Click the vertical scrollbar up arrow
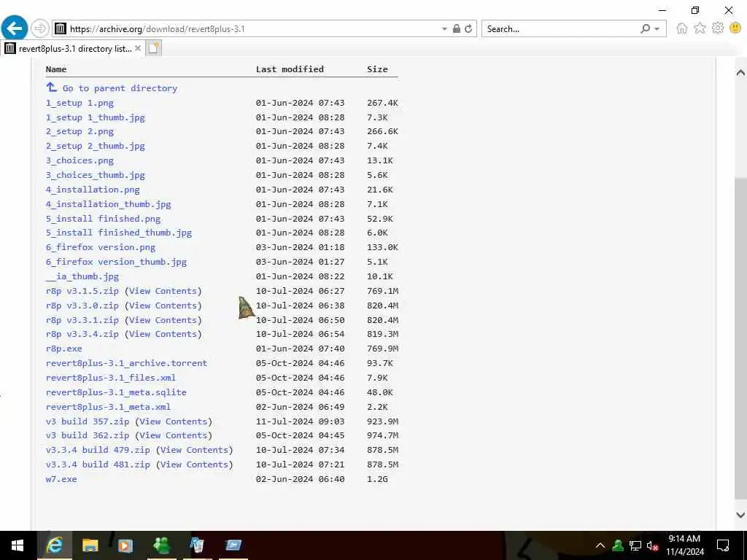Screen dimensions: 747x560 click(740, 72)
